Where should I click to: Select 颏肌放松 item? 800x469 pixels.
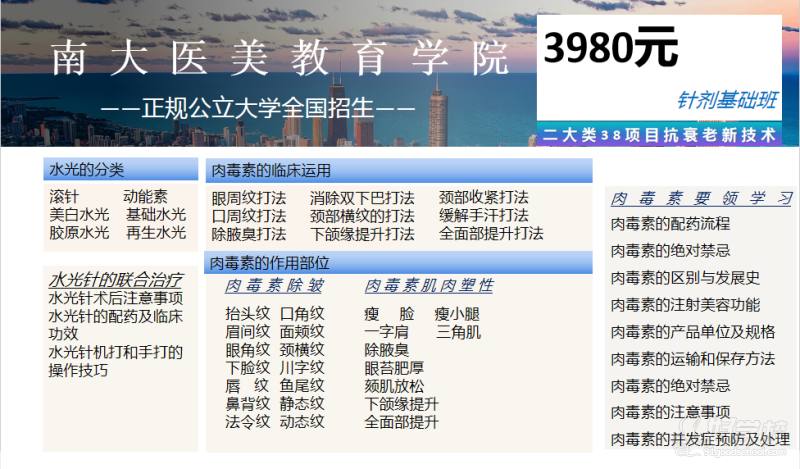click(394, 386)
